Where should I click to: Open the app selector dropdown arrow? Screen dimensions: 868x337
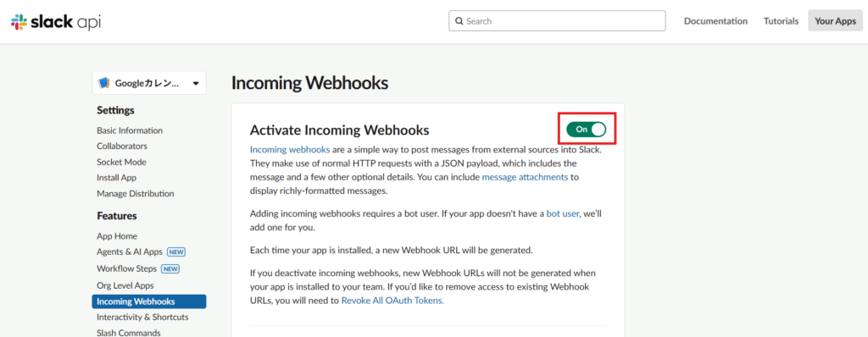point(196,84)
